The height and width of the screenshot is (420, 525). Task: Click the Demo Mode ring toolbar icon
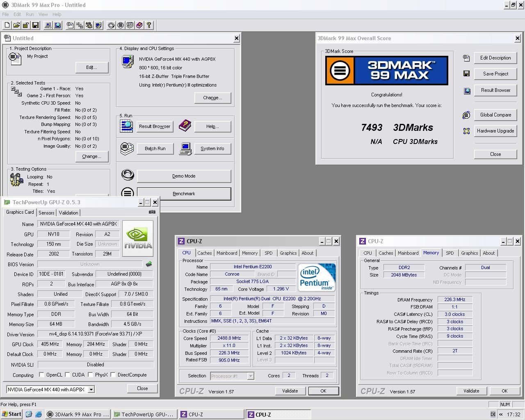(x=111, y=25)
